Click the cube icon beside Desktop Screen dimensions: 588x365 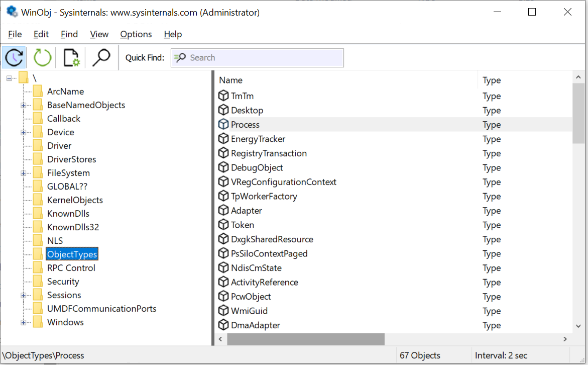(223, 110)
